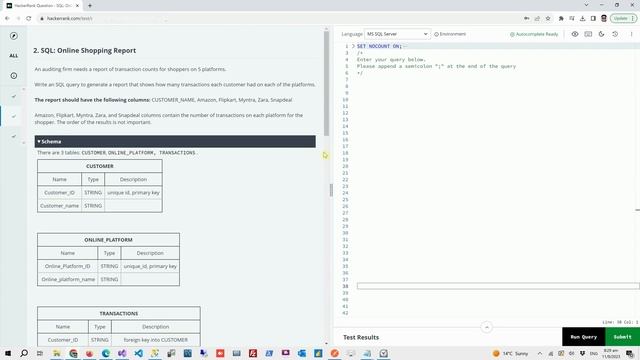Open Windows taskbar search

[24, 353]
